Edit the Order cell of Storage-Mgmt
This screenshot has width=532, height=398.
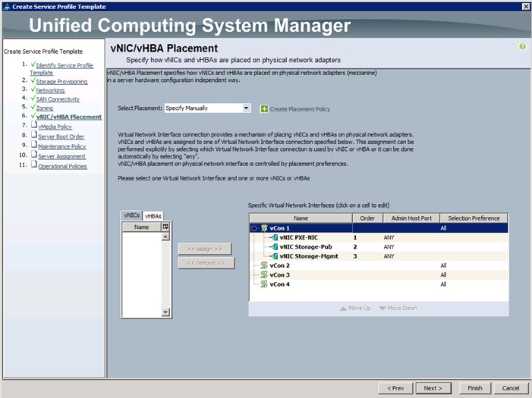(x=367, y=256)
